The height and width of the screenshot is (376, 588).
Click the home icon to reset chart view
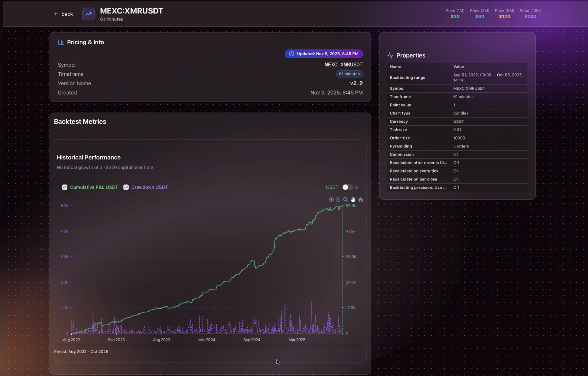click(x=360, y=199)
